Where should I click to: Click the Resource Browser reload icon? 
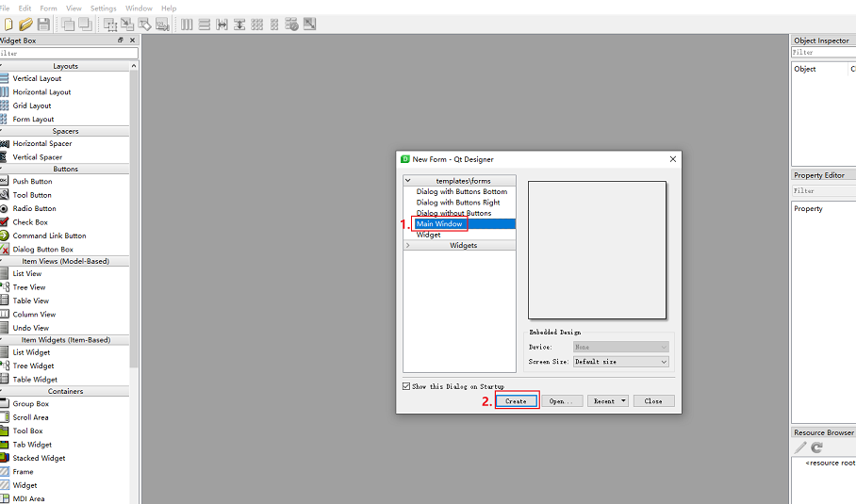pyautogui.click(x=816, y=447)
